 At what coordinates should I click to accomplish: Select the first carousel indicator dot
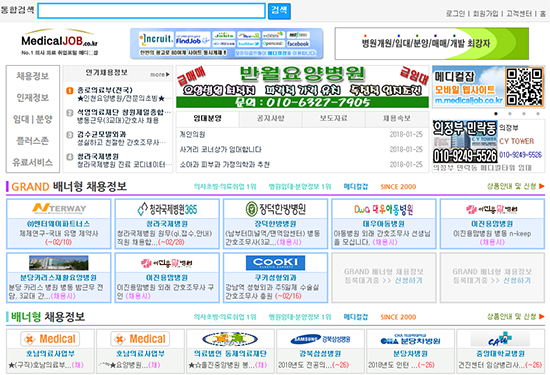pyautogui.click(x=496, y=114)
